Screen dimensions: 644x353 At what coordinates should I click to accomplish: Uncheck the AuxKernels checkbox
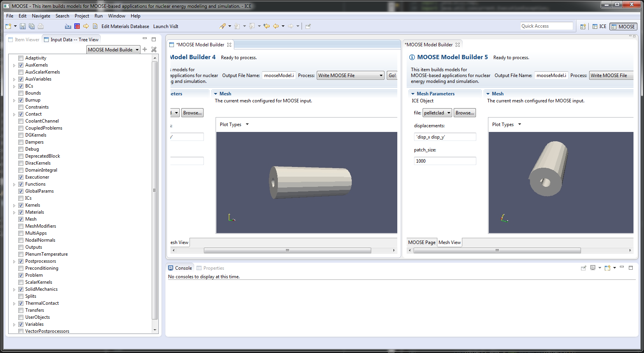click(x=21, y=65)
